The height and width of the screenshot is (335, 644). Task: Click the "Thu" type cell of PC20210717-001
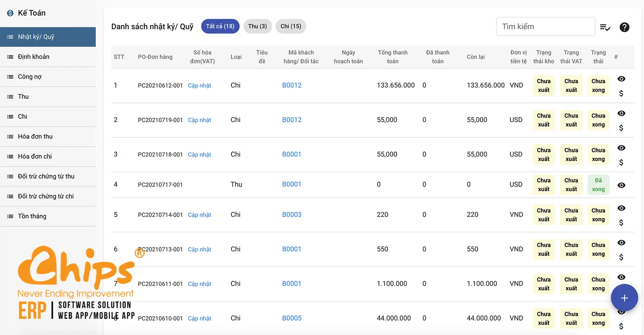coord(237,184)
